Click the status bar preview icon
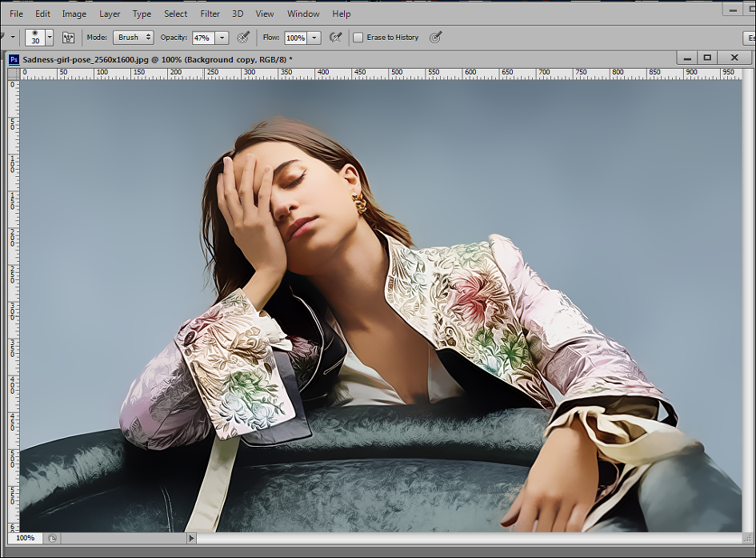Viewport: 756px width, 558px height. [x=50, y=538]
